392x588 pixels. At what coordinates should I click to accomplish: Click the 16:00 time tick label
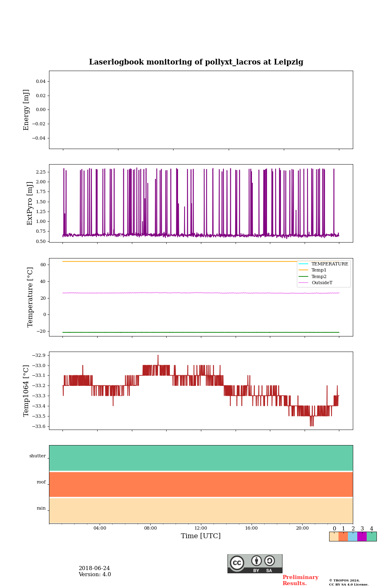[x=252, y=528]
